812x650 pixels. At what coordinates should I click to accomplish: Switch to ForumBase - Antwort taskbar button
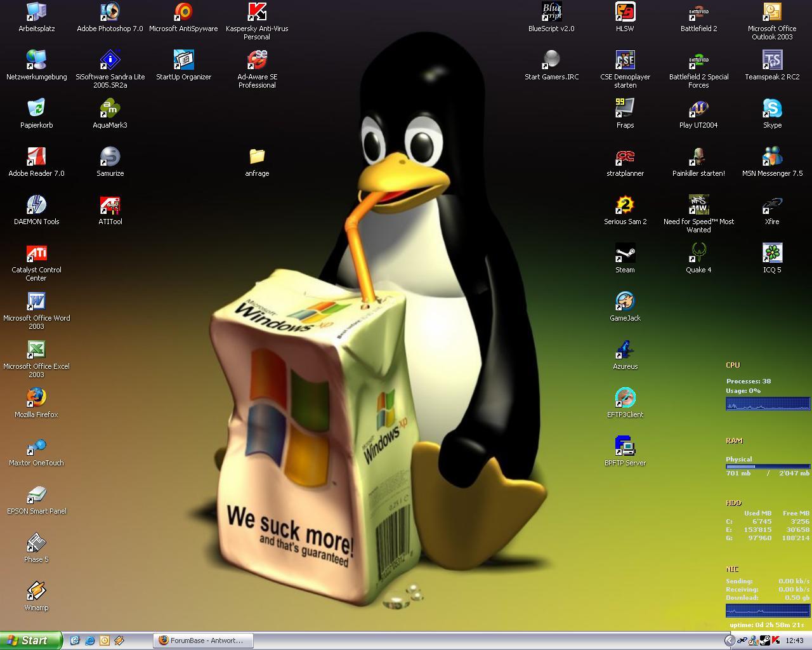point(203,640)
